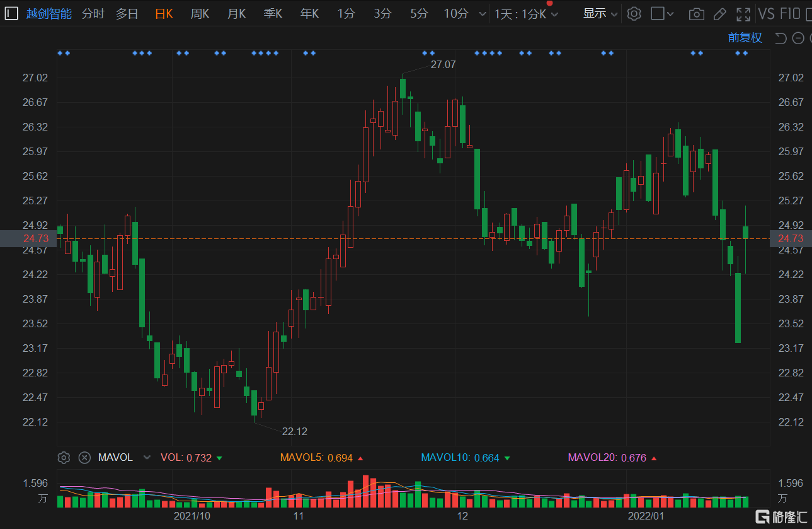The image size is (812, 529).
Task: Click the 2022/01 date axis label
Action: click(646, 516)
